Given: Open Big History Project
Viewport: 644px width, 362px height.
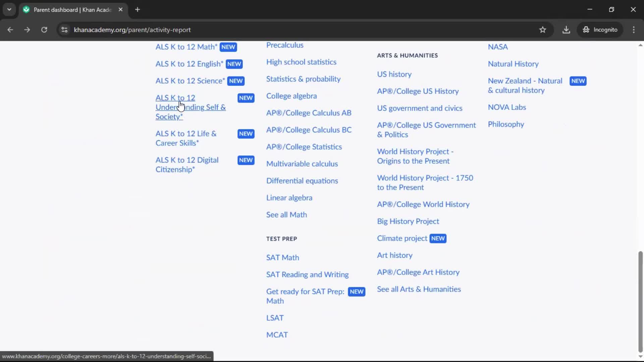Looking at the screenshot, I should pyautogui.click(x=408, y=222).
